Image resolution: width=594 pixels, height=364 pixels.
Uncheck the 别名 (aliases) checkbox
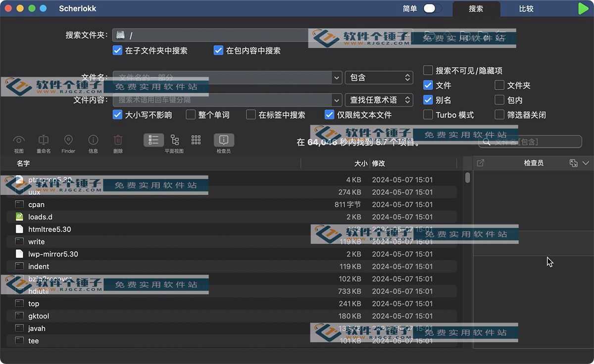point(428,100)
